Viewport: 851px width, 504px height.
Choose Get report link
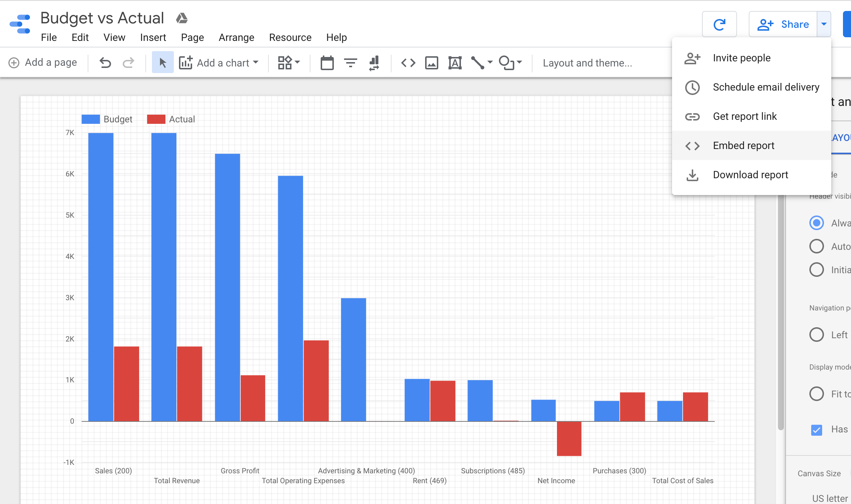point(752,117)
